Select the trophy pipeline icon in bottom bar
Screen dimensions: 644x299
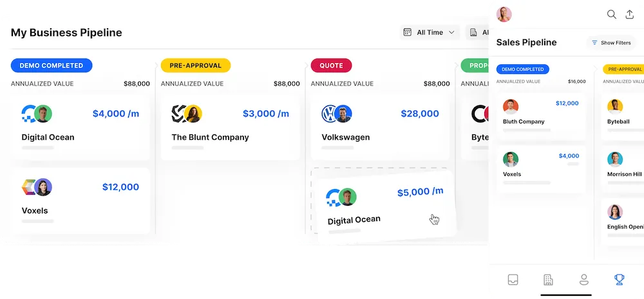coord(619,280)
